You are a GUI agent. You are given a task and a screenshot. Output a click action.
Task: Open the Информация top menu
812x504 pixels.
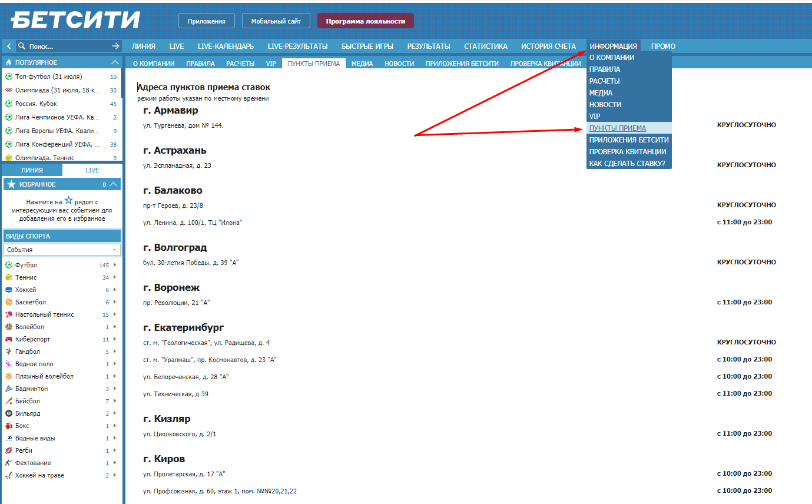click(x=614, y=46)
